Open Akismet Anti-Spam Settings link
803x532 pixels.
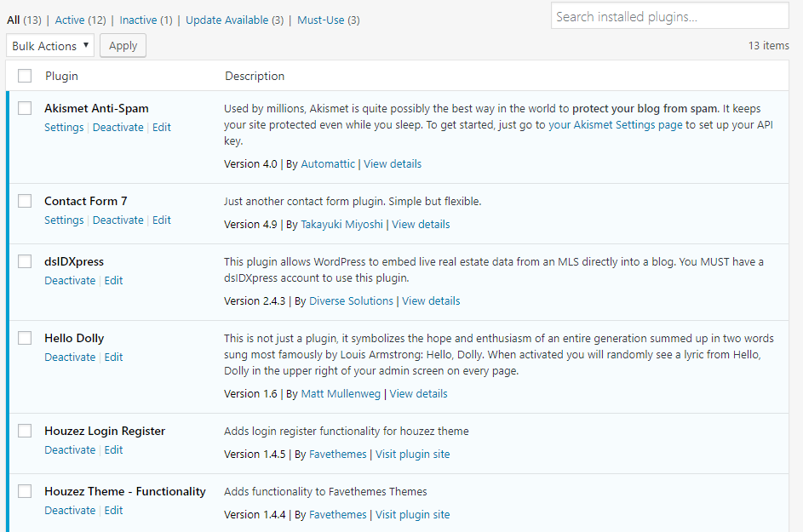[64, 127]
